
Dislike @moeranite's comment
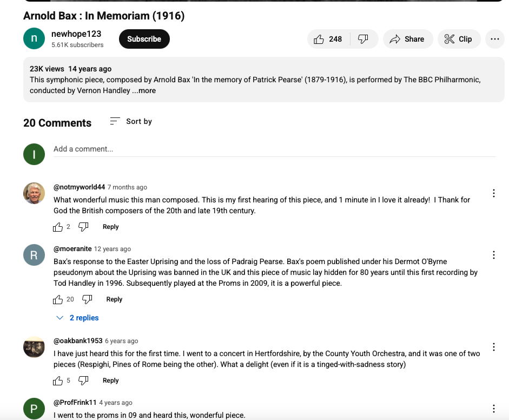coord(87,299)
